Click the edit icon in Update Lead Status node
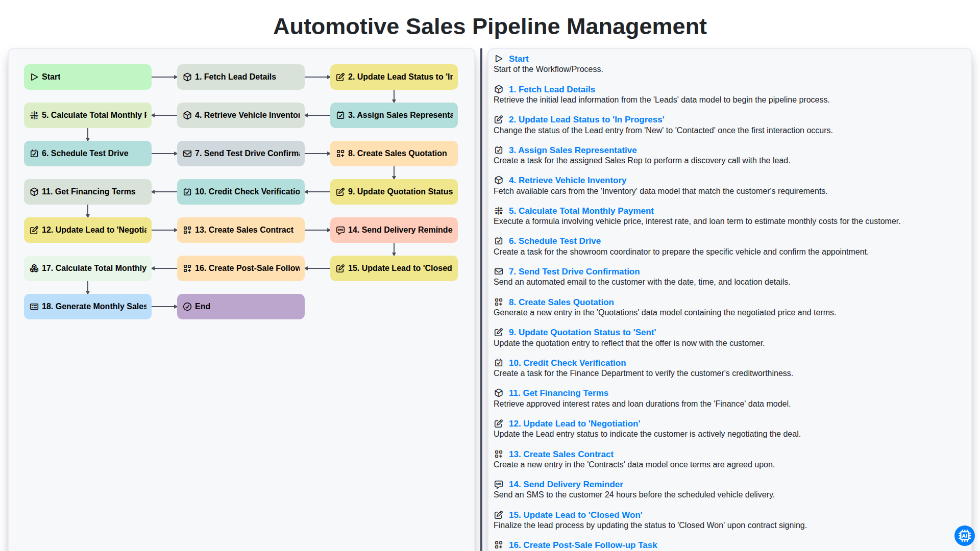 point(340,77)
